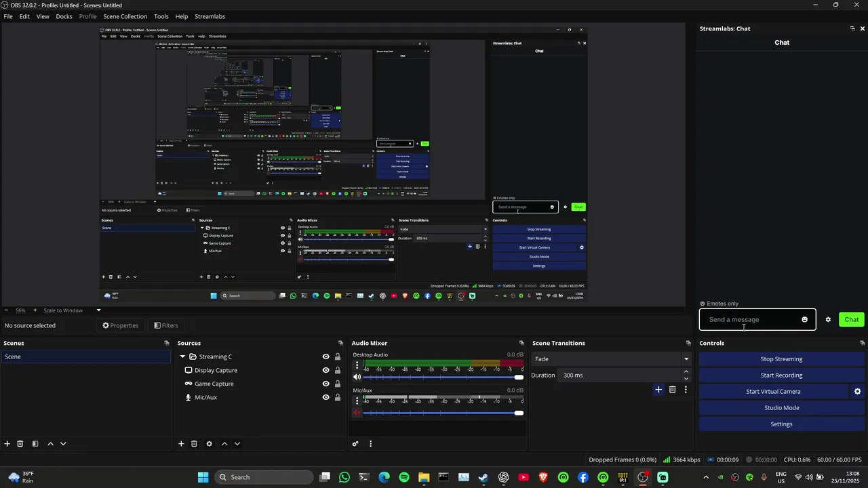
Task: Click the Stop Streaming button
Action: point(781,359)
